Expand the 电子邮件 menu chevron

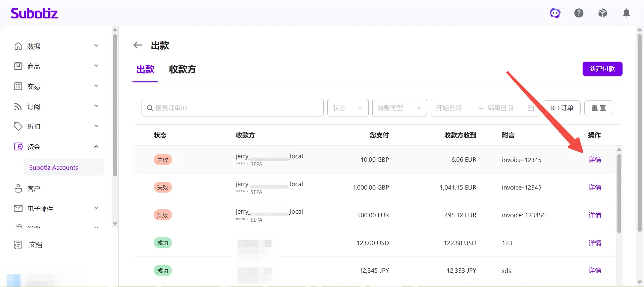point(96,208)
